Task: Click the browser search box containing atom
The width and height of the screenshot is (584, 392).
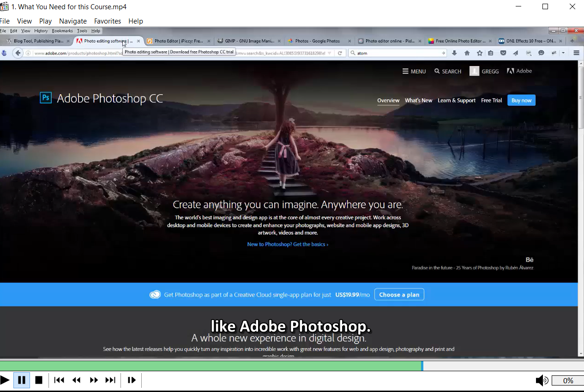Action: [x=397, y=53]
